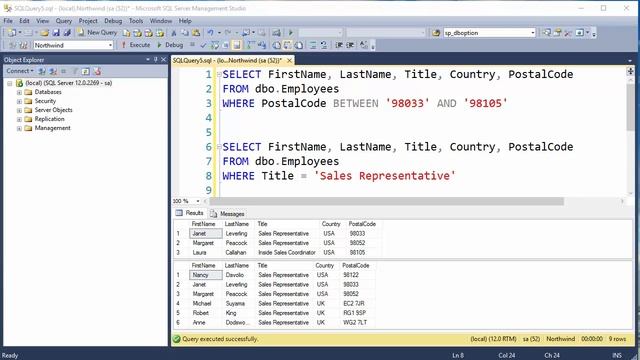The width and height of the screenshot is (640, 360).
Task: Click the Uncomment selected lines icon
Action: point(324,45)
